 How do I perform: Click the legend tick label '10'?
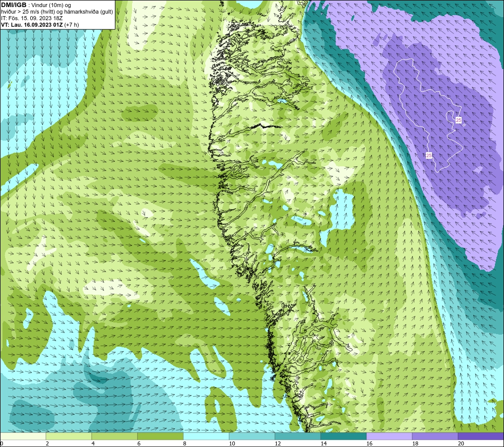(232, 443)
